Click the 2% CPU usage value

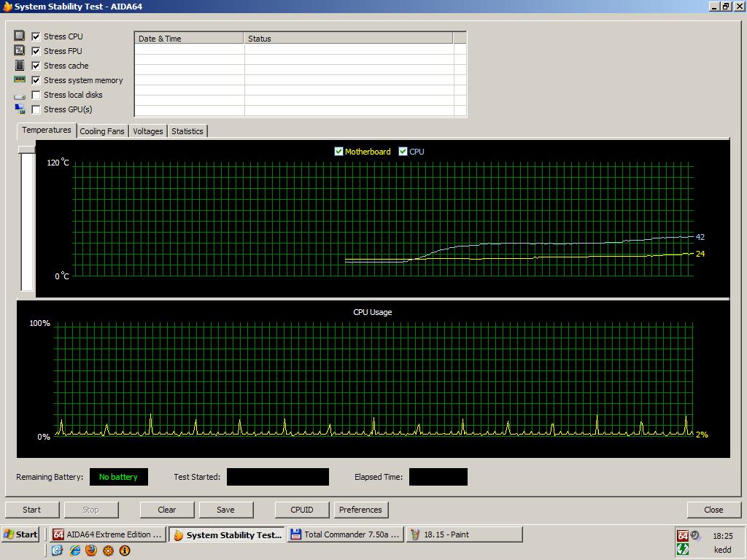pos(702,435)
